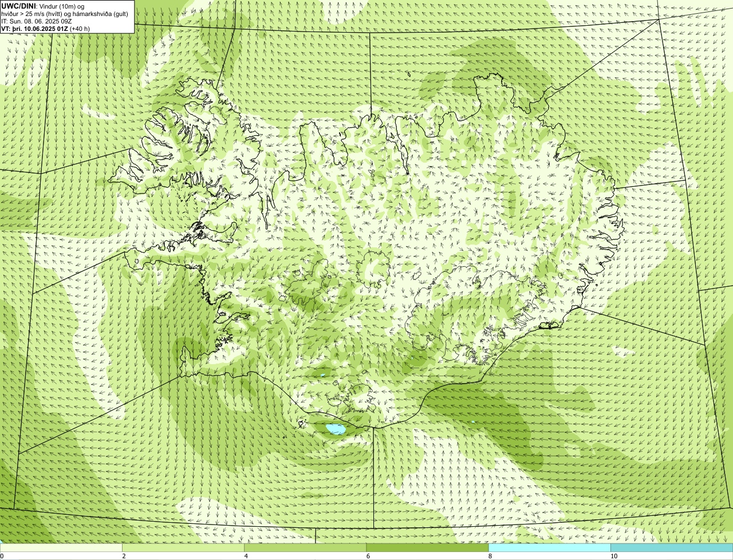Image resolution: width=733 pixels, height=560 pixels.
Task: Click the largest cyan wind patch on the south coast
Action: [336, 429]
